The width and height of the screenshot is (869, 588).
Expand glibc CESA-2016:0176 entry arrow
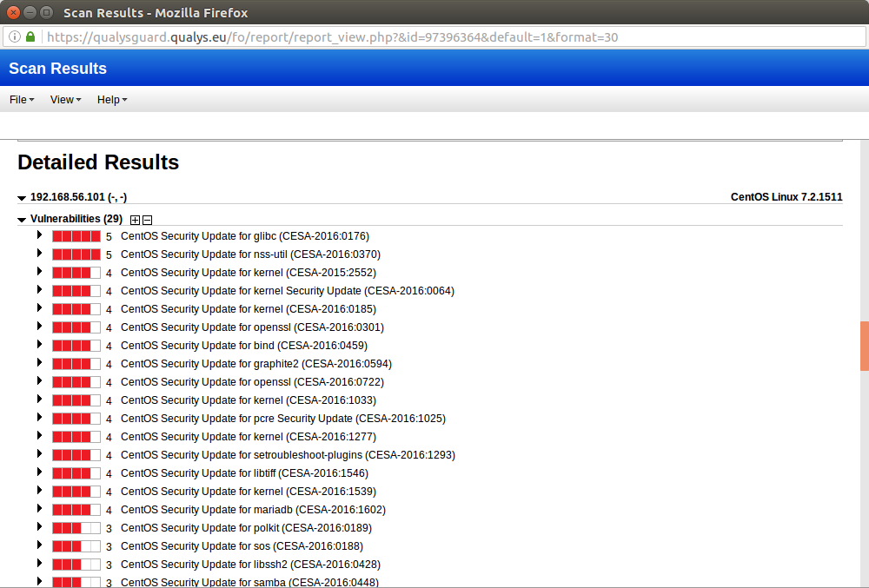pyautogui.click(x=39, y=235)
